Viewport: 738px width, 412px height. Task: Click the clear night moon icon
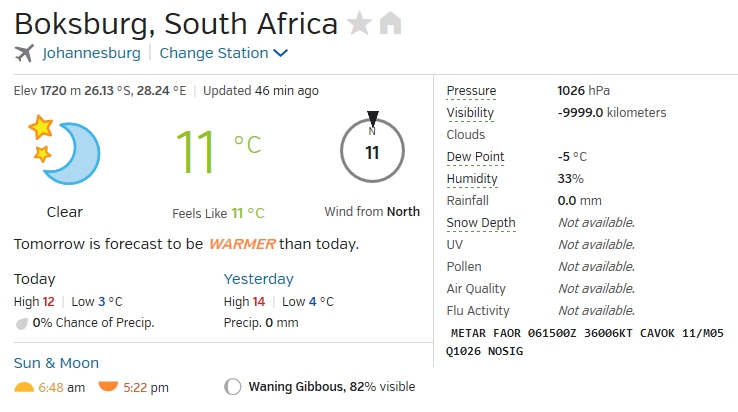(65, 153)
